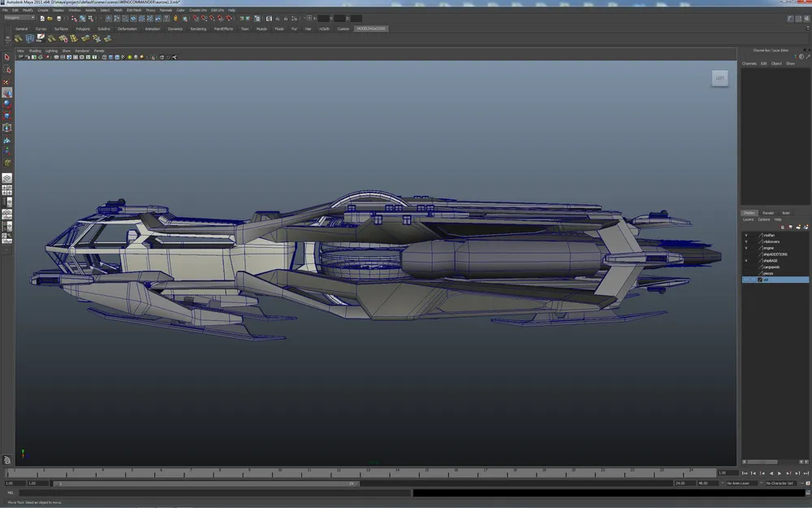Select the shipADDITIONS layer row
This screenshot has width=812, height=508.
click(x=775, y=254)
